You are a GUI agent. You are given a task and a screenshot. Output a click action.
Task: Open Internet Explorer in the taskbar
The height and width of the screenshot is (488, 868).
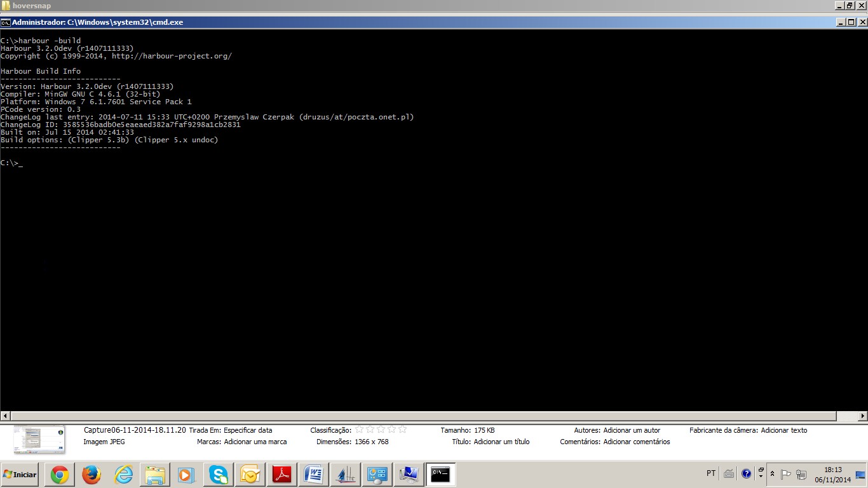[123, 475]
